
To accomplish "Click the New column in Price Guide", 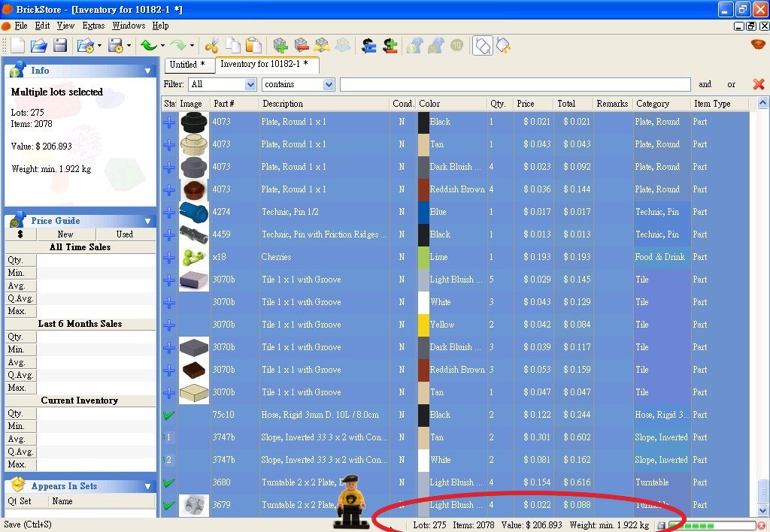I will coord(65,234).
